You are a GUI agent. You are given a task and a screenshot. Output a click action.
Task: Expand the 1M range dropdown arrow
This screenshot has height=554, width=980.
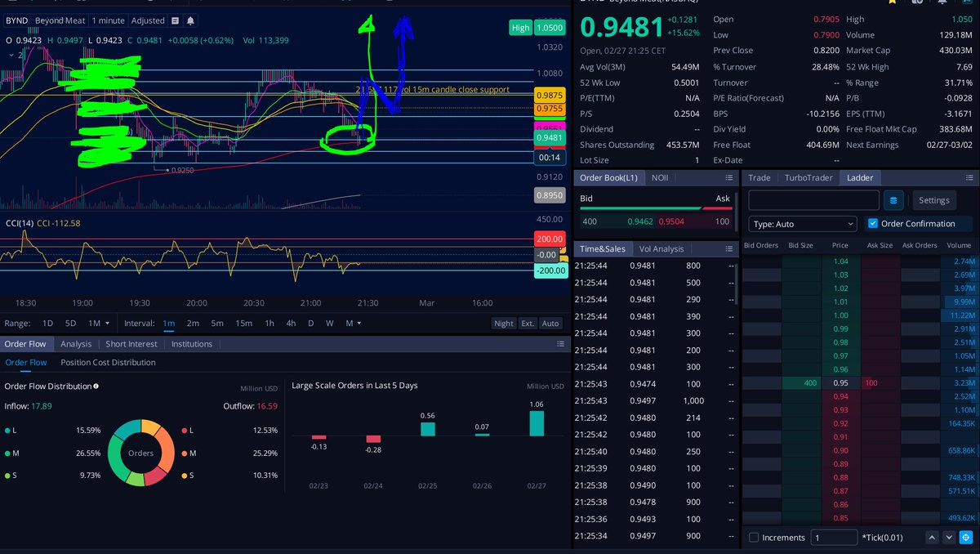tap(107, 324)
